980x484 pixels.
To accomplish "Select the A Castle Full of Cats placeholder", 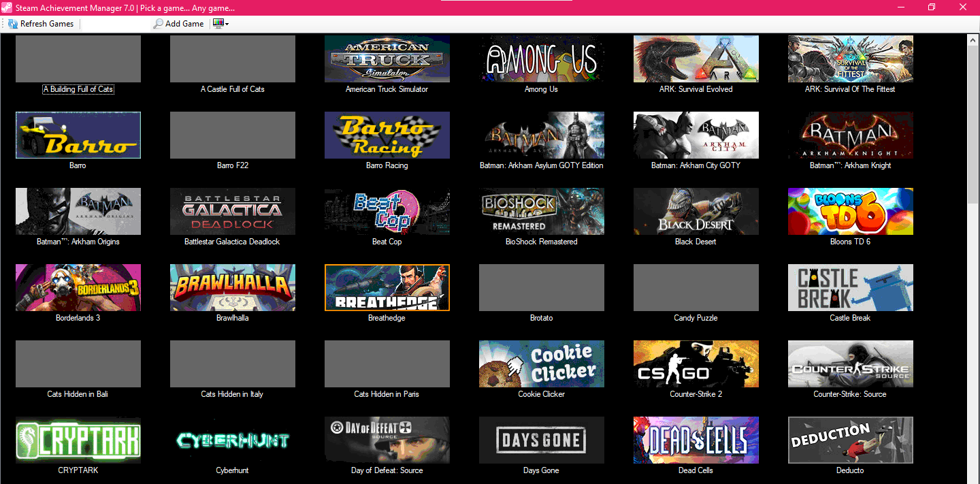I will tap(233, 59).
